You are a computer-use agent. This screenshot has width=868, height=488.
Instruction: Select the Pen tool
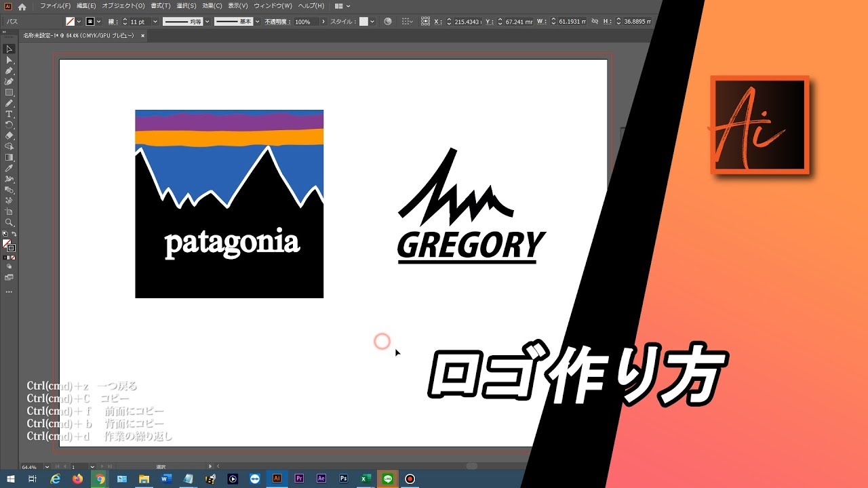[x=9, y=70]
